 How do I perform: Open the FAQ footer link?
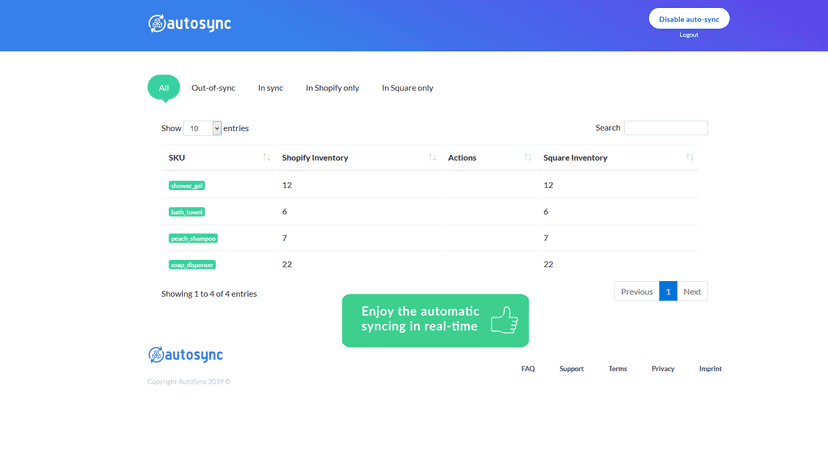click(x=528, y=369)
